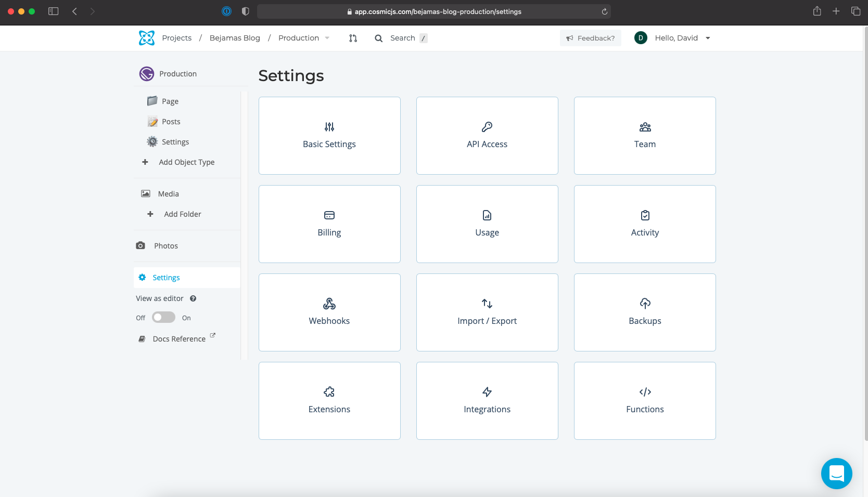Open the API Access key icon card

coord(487,136)
